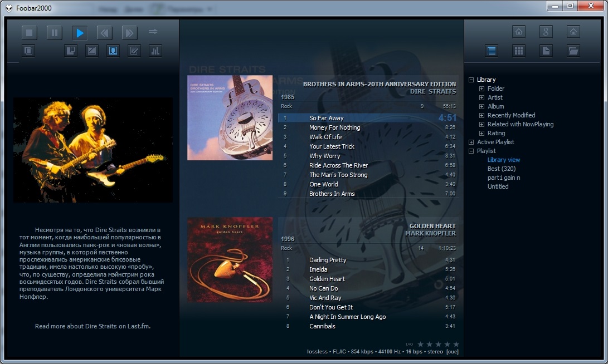Select the diagonal-split square icon
608x364 pixels.
[x=92, y=51]
